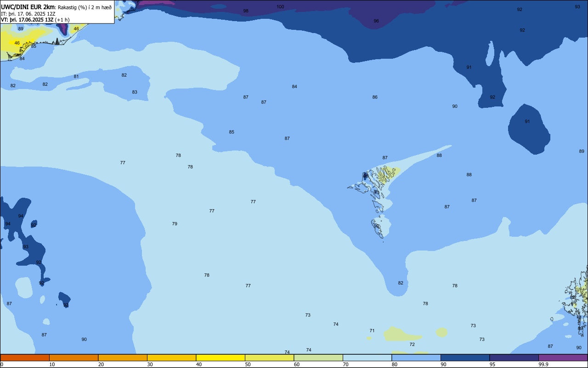Click the 'VT: þri. 17.06.2025 13Z' valid time
Screen dimensions: 588x368
pos(27,20)
